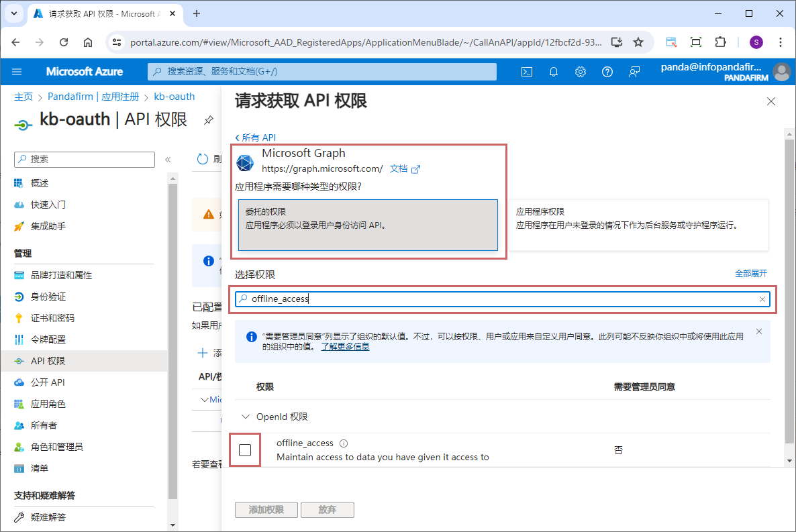Screen dimensions: 796x532
Task: Open the Azure portal hamburger menu
Action: coord(17,72)
